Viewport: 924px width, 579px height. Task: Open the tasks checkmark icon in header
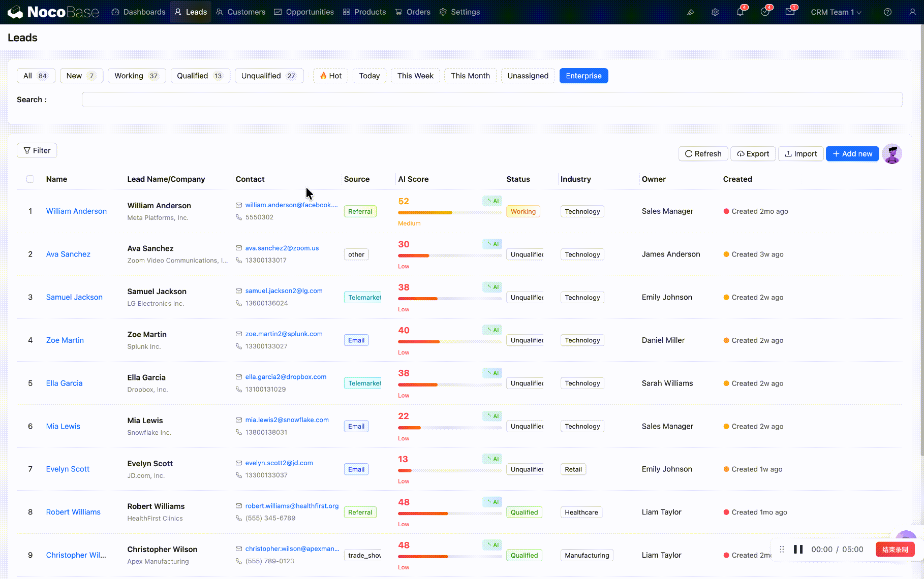pyautogui.click(x=765, y=12)
